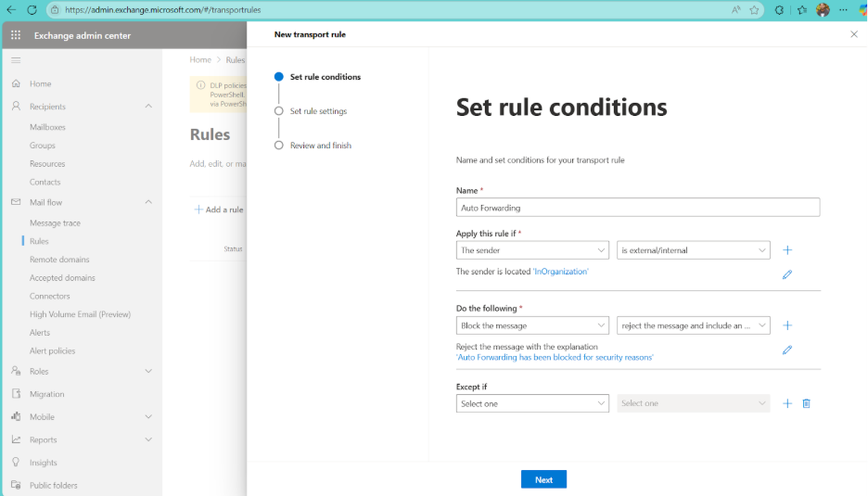
Task: Click the Next button
Action: point(543,479)
